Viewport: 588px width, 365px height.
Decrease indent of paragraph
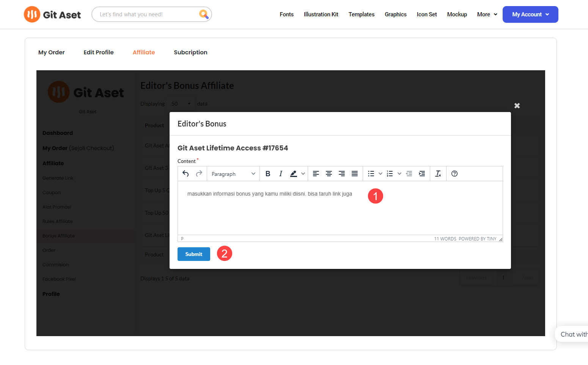(x=409, y=174)
